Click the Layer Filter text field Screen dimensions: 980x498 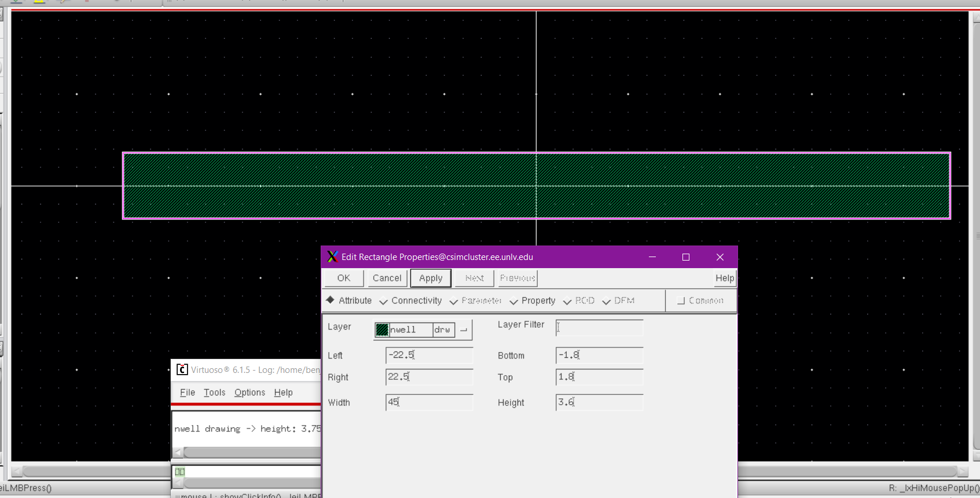[599, 328]
